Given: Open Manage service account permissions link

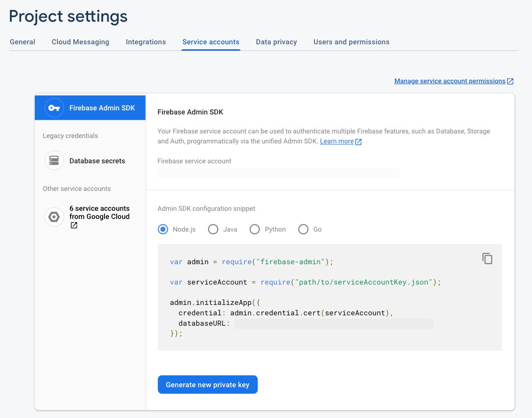Looking at the screenshot, I should tap(450, 81).
